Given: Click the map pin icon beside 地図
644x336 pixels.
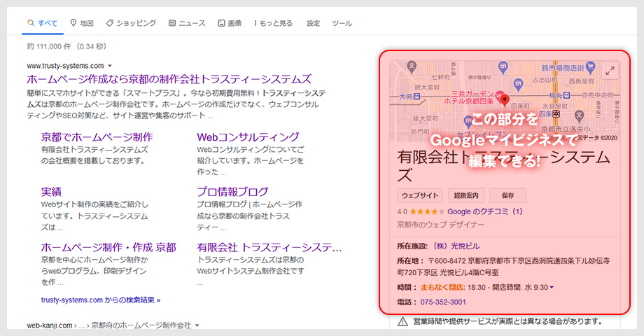Looking at the screenshot, I should (x=73, y=23).
